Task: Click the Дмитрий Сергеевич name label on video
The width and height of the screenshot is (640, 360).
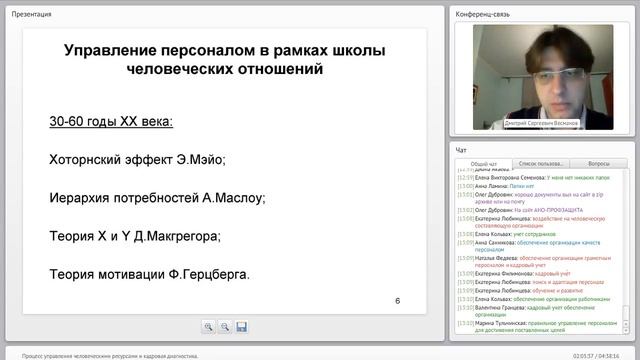Action: point(541,123)
